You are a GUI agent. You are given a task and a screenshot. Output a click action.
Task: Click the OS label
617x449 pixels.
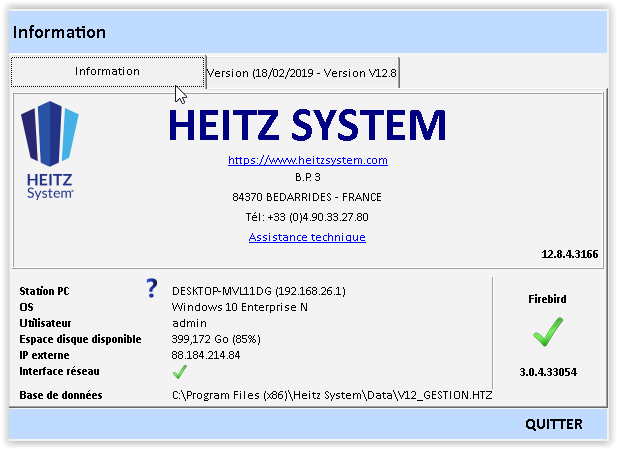tap(26, 307)
